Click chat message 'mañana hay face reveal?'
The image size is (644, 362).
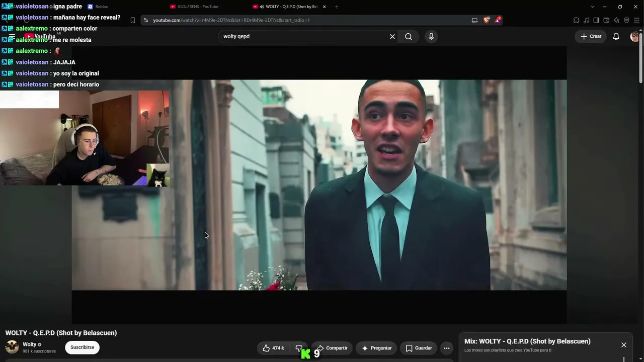coord(87,18)
